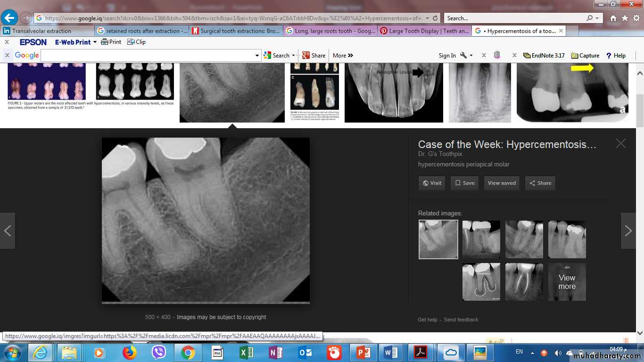Click the Clip tool in the Epson toolbar
This screenshot has width=644, height=362.
tap(136, 42)
